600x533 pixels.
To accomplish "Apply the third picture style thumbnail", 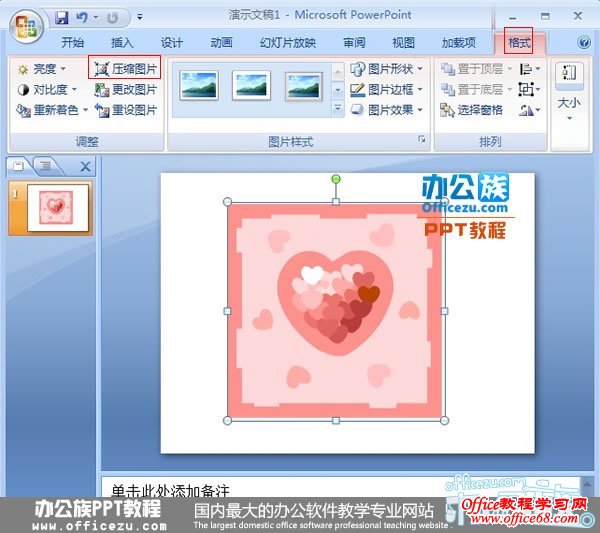I will [304, 85].
